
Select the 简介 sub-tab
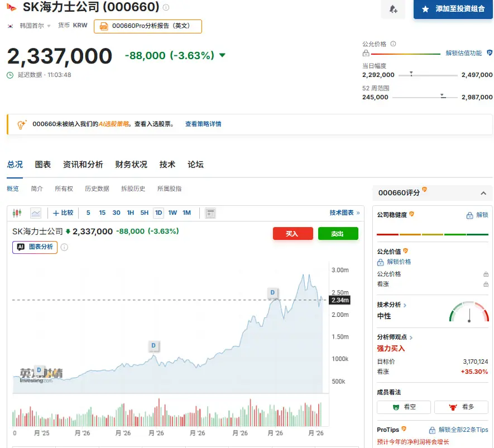[x=37, y=189]
